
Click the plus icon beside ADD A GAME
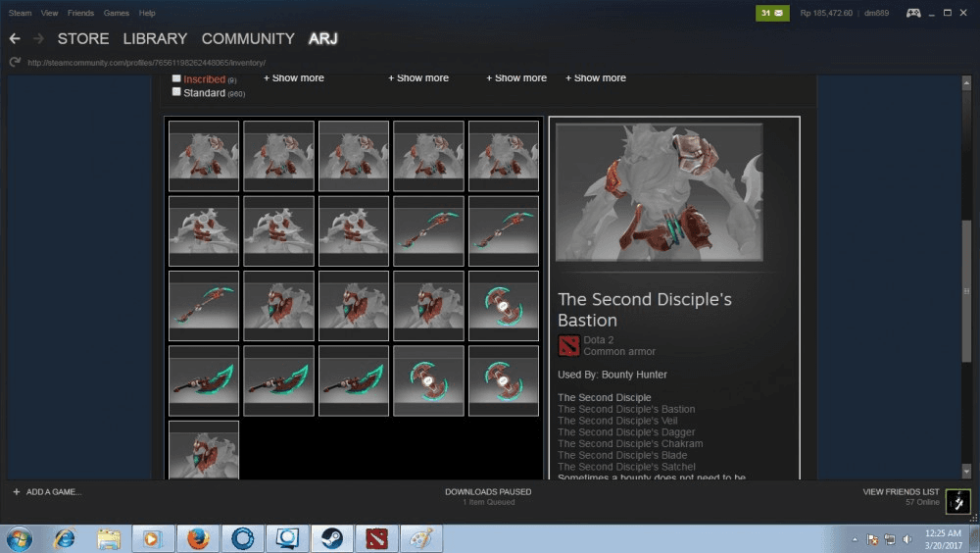point(17,491)
